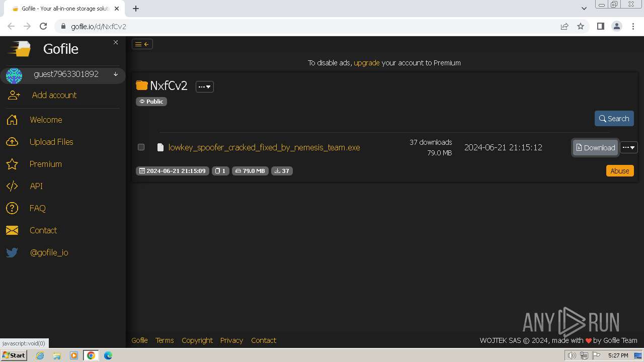This screenshot has width=644, height=362.
Task: Open Microsoft Edge from the taskbar
Action: click(x=108, y=355)
